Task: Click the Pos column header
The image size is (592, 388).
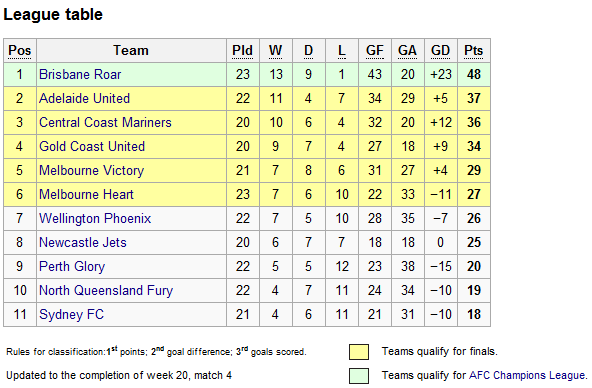Action: (x=20, y=50)
